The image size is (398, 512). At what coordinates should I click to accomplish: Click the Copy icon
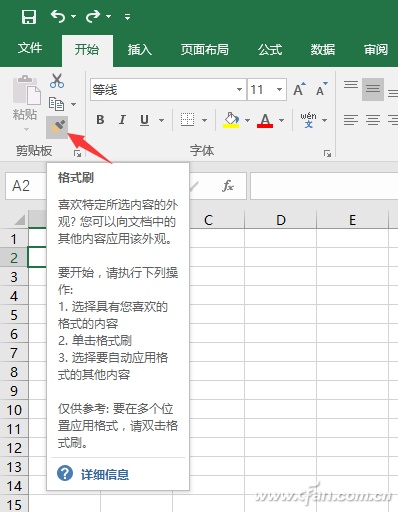pos(56,104)
